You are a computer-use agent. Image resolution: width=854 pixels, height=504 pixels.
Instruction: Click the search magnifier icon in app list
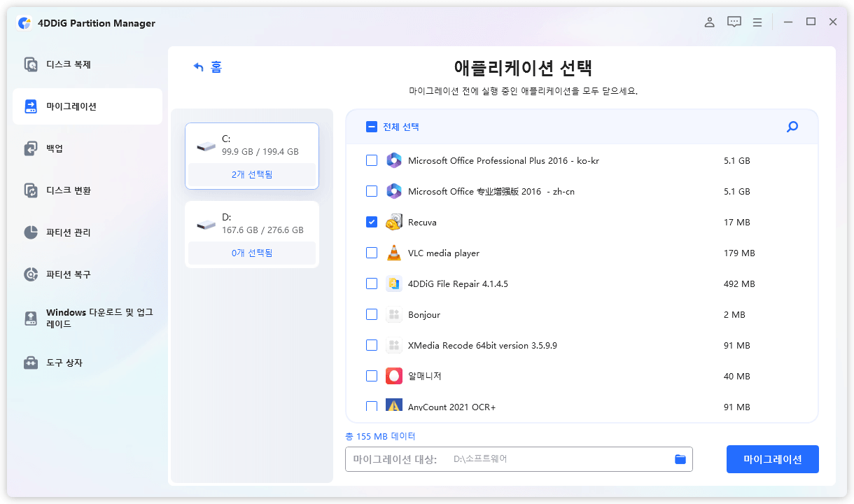(792, 127)
